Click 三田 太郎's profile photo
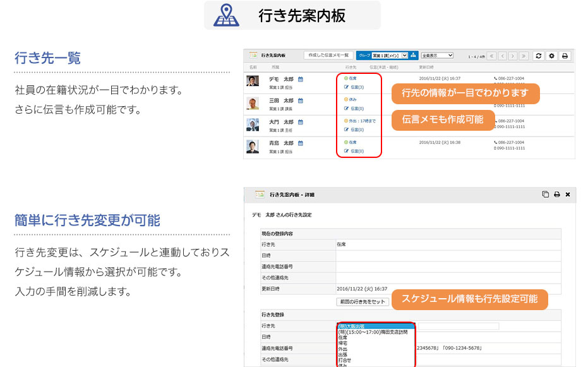 coord(253,104)
